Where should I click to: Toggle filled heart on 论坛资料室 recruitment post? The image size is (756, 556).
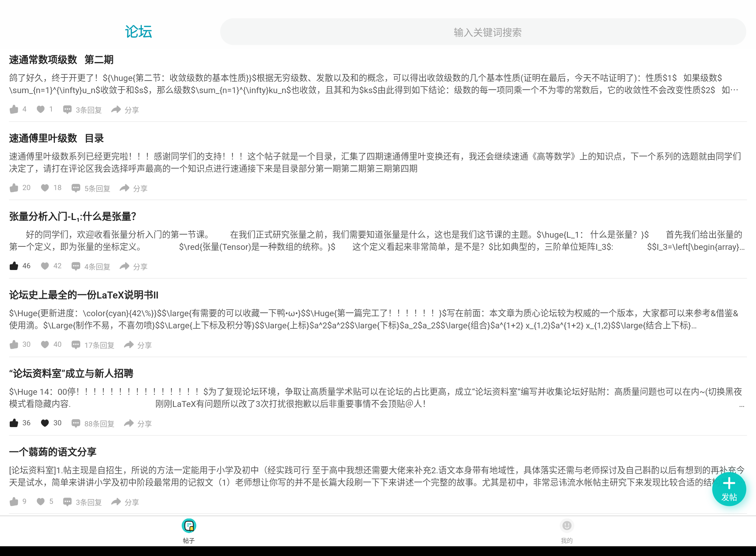45,423
